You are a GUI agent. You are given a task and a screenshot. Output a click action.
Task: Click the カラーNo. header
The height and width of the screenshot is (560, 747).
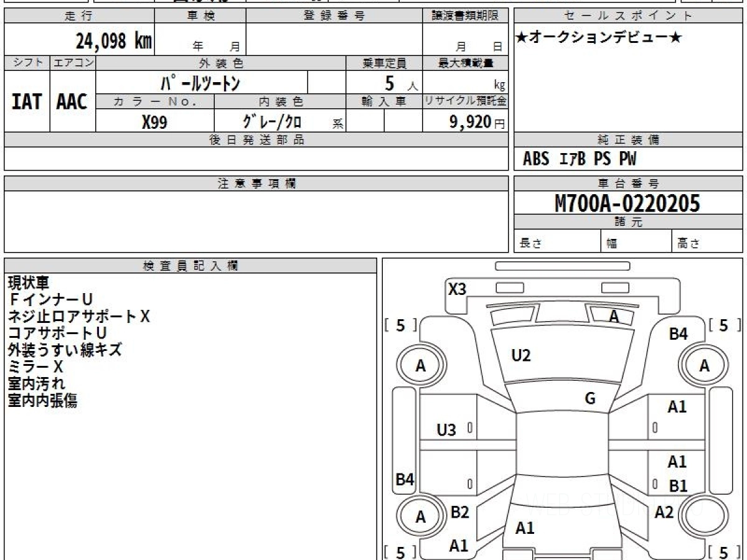tap(155, 101)
